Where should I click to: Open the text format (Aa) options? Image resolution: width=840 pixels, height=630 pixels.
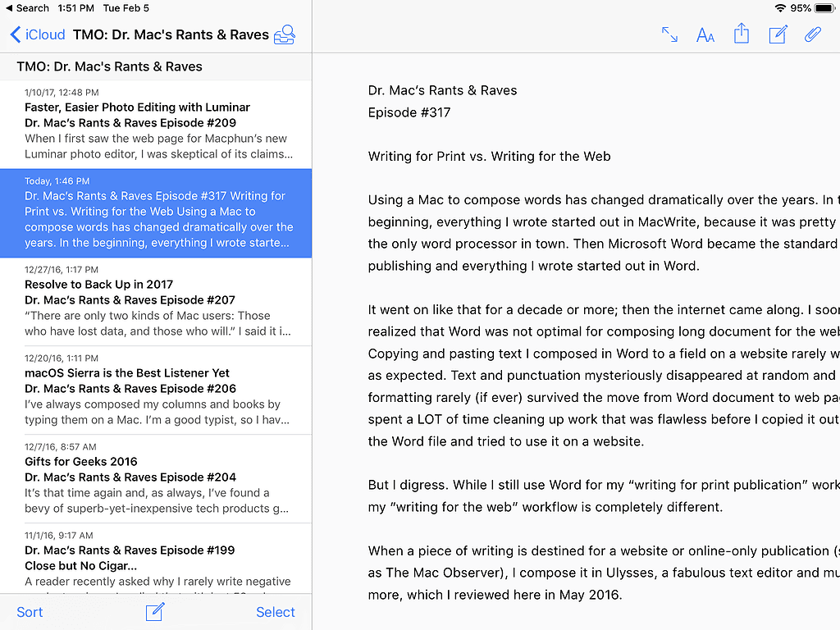[705, 35]
